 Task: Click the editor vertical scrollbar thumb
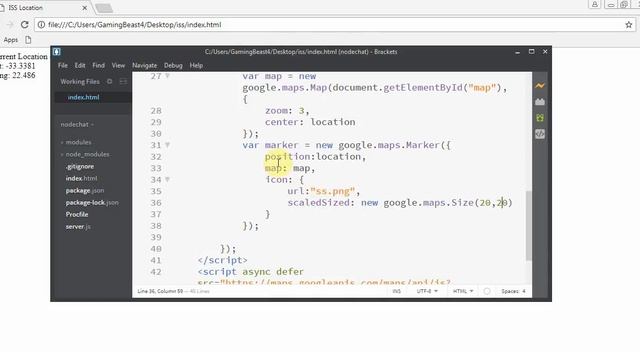point(528,225)
